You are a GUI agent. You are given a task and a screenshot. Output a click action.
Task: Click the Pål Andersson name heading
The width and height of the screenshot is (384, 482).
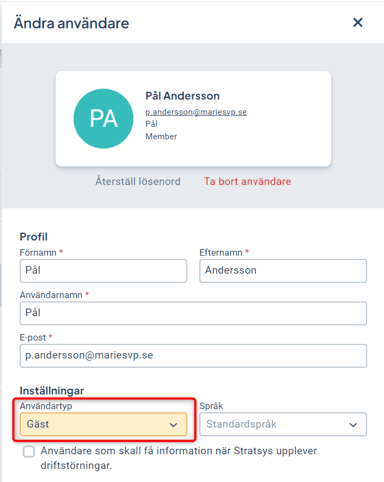pyautogui.click(x=182, y=96)
